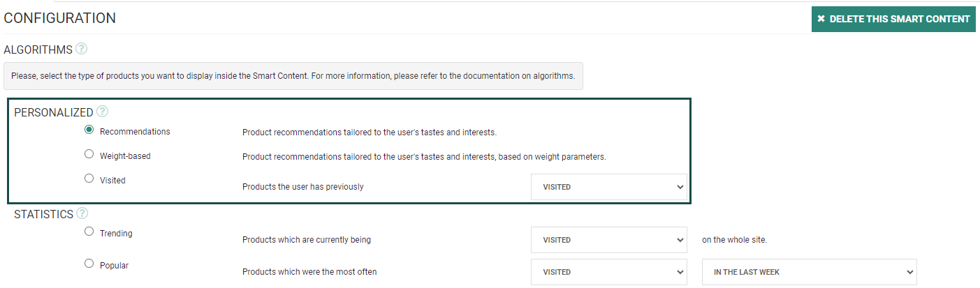The height and width of the screenshot is (288, 980).
Task: Expand the dropdown in the Trending row
Action: click(x=608, y=240)
